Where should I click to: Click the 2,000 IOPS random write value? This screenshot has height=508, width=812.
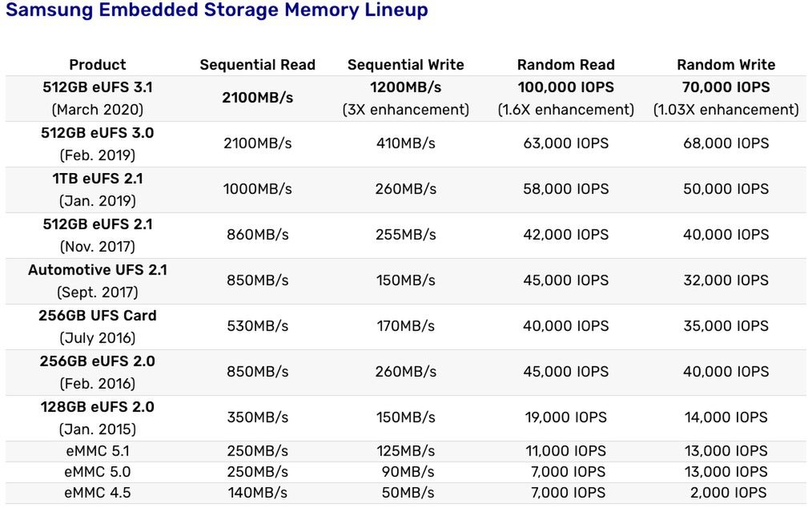pos(727,493)
